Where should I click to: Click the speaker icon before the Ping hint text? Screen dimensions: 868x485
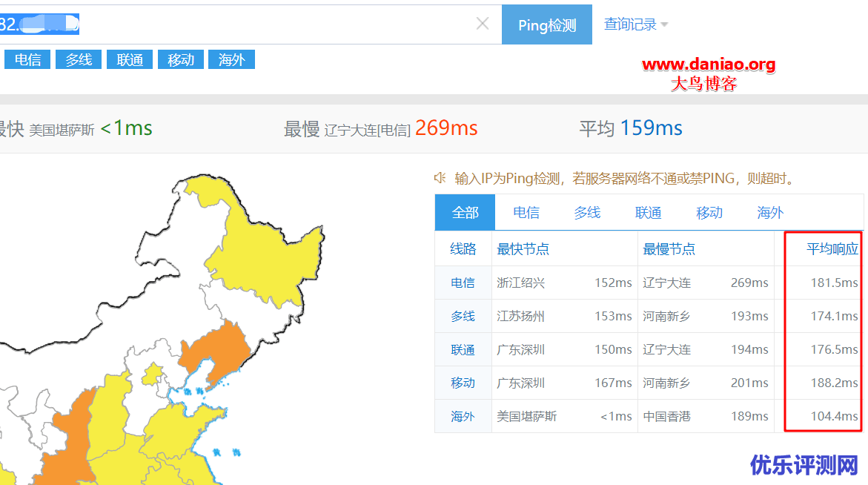tap(439, 177)
